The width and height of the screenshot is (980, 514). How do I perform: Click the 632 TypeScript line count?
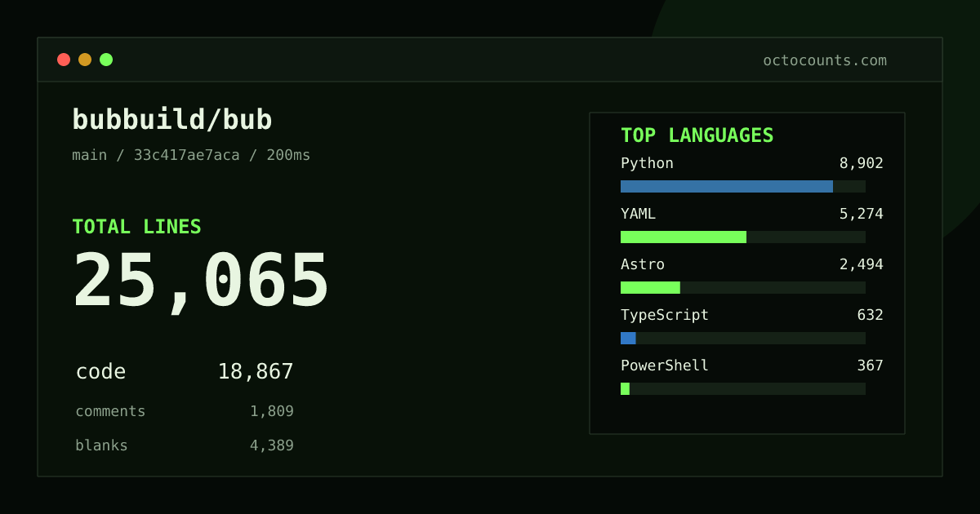pos(871,315)
